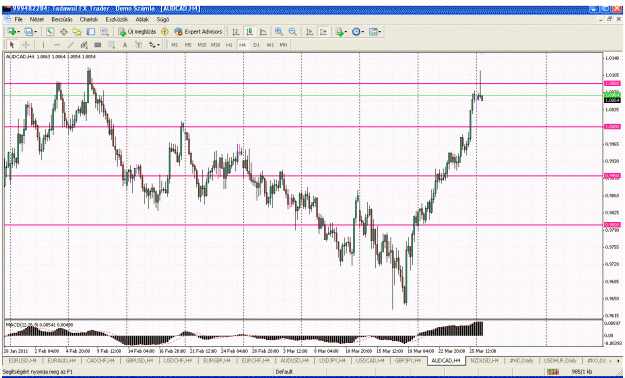
Task: Open the Beszúrás menu
Action: [62, 19]
